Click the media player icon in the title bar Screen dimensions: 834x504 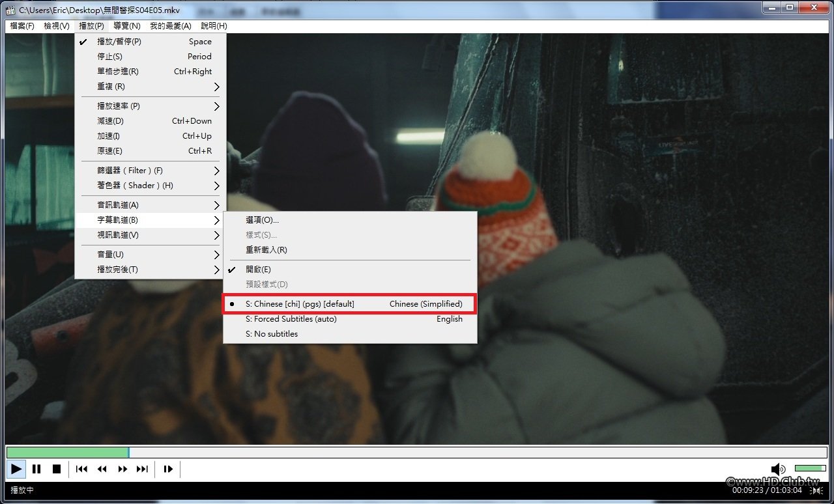[x=10, y=8]
